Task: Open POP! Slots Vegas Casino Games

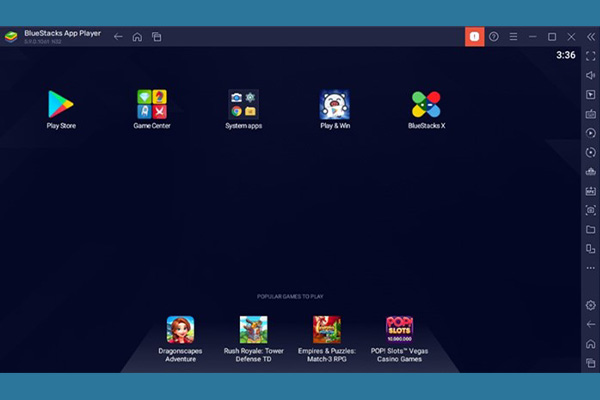Action: click(x=399, y=339)
